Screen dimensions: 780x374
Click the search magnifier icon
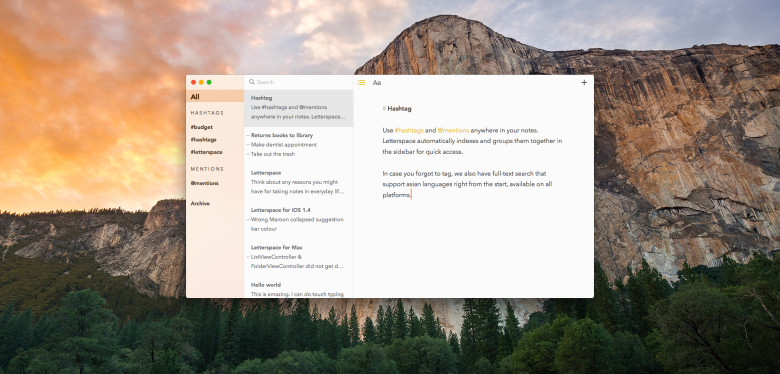252,82
